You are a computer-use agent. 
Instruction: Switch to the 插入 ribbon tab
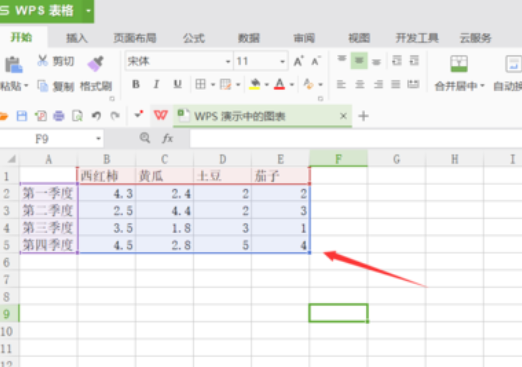point(77,38)
